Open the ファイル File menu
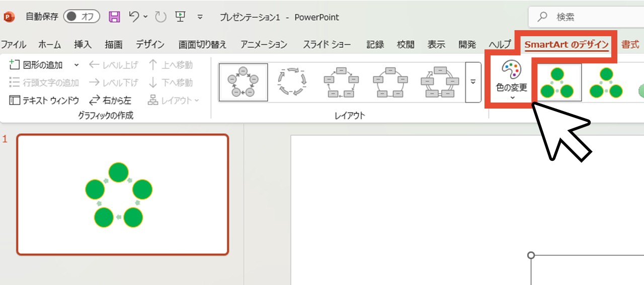Image resolution: width=644 pixels, height=285 pixels. (14, 44)
